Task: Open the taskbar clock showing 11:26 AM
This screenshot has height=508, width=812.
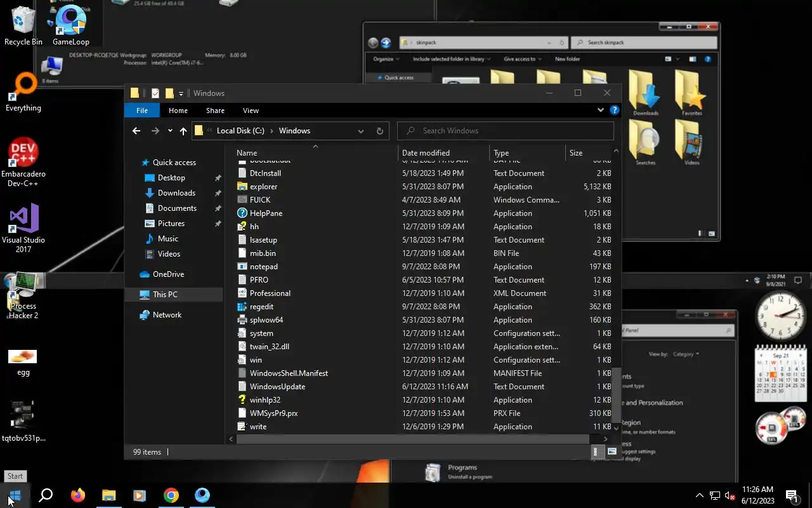Action: 758,495
